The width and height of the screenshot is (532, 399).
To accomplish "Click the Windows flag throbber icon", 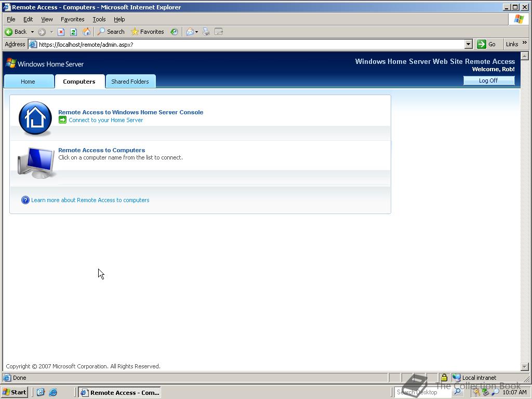I will (518, 19).
